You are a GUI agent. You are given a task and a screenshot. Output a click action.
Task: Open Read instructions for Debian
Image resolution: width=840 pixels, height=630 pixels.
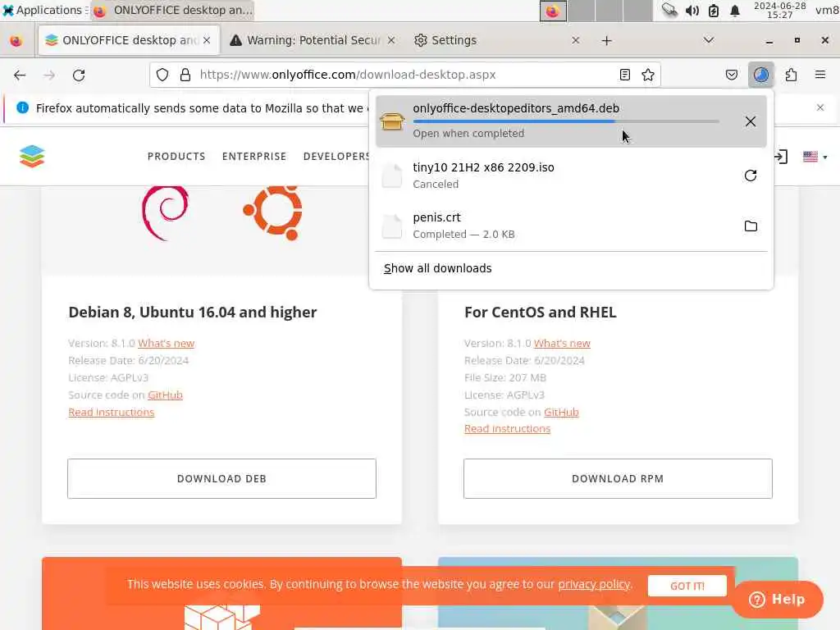tap(112, 412)
